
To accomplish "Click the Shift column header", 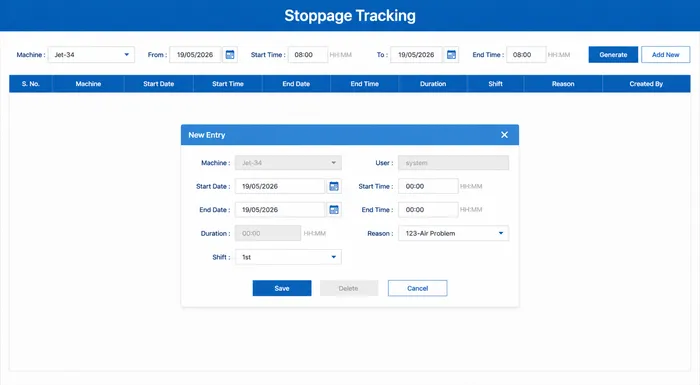I will coord(496,84).
